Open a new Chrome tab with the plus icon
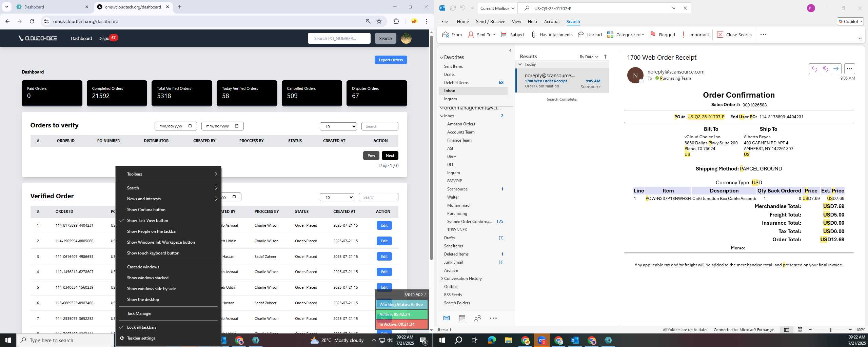The image size is (868, 347). [180, 7]
